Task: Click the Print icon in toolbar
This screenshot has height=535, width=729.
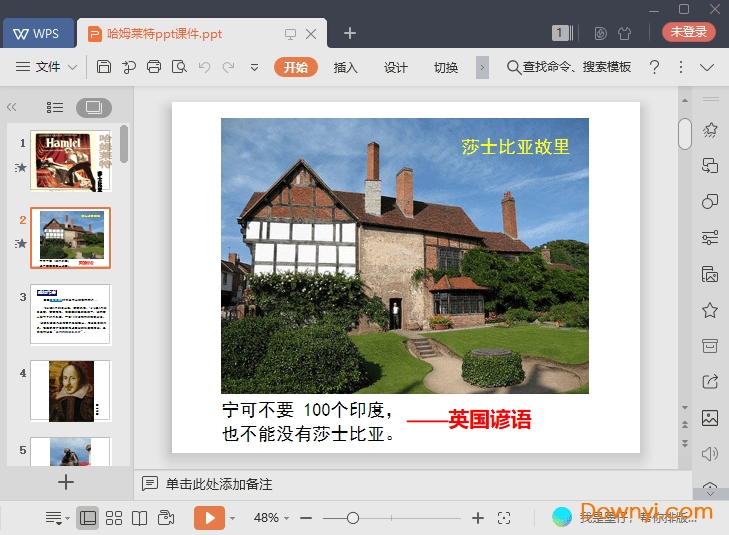Action: (154, 67)
